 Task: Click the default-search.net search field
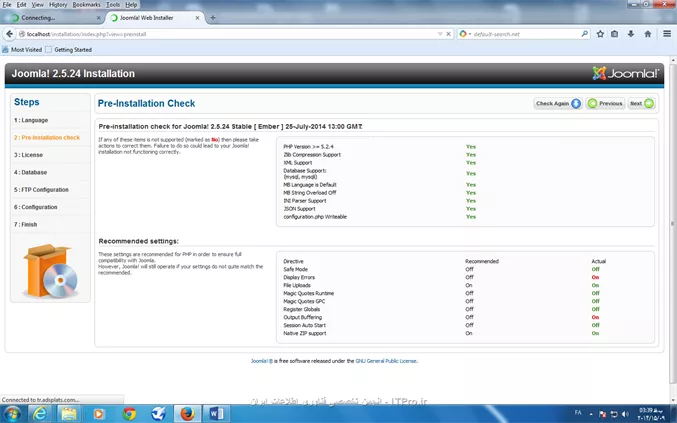click(525, 34)
